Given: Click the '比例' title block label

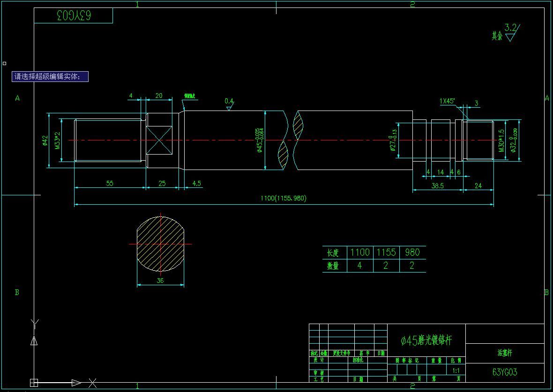Looking at the screenshot, I should click(456, 360).
